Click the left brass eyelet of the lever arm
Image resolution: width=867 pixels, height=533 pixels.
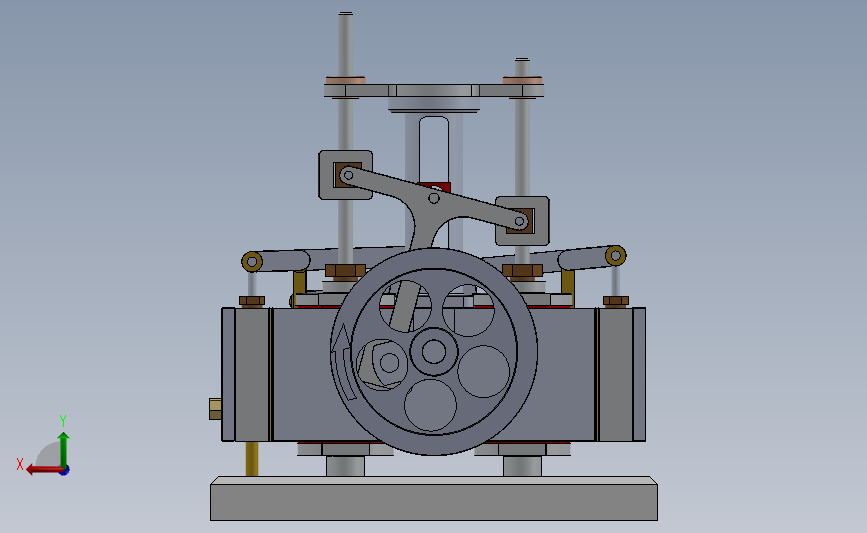click(252, 261)
